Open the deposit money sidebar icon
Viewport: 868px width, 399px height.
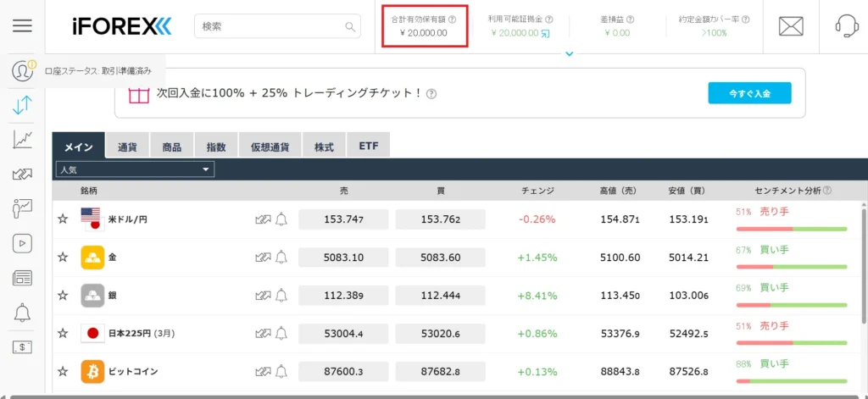22,347
